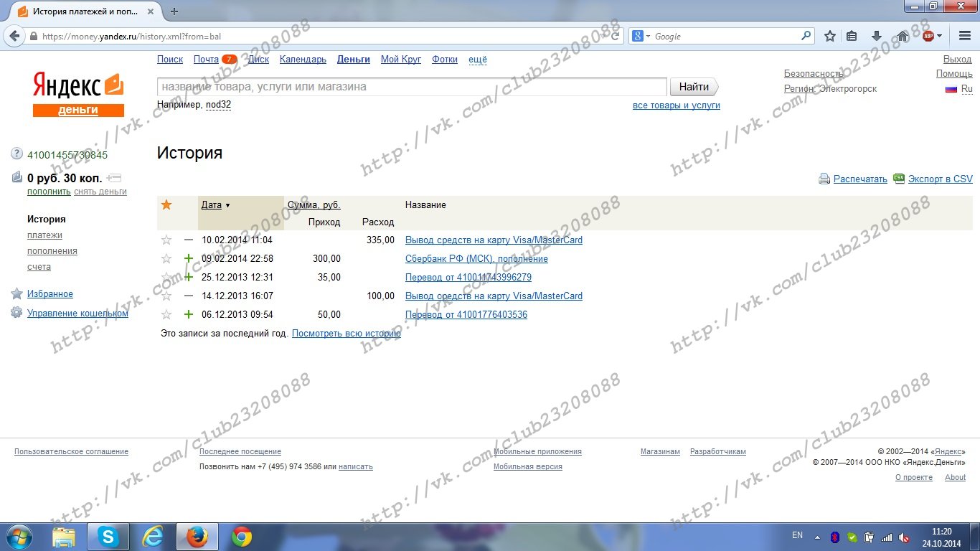Click пополнить link

pos(49,192)
